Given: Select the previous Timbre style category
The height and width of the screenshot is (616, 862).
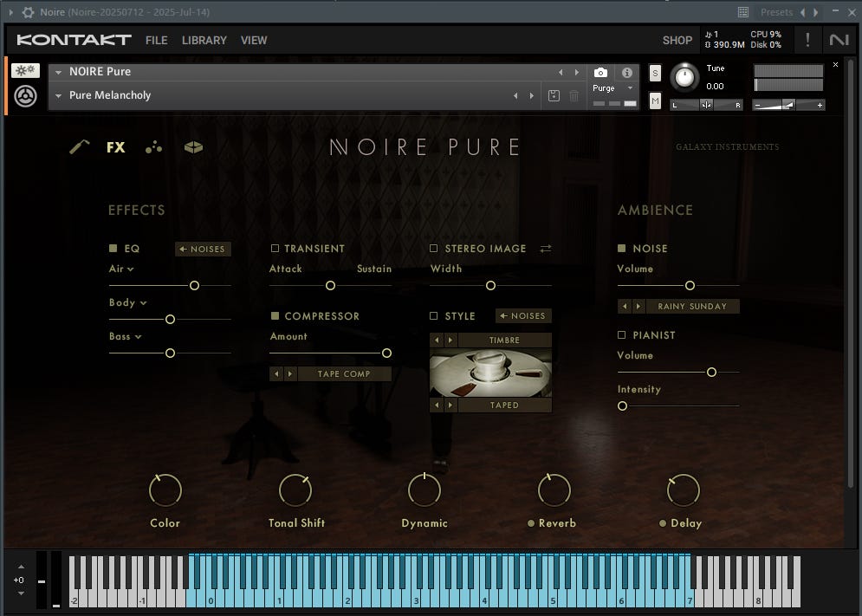Looking at the screenshot, I should point(437,340).
